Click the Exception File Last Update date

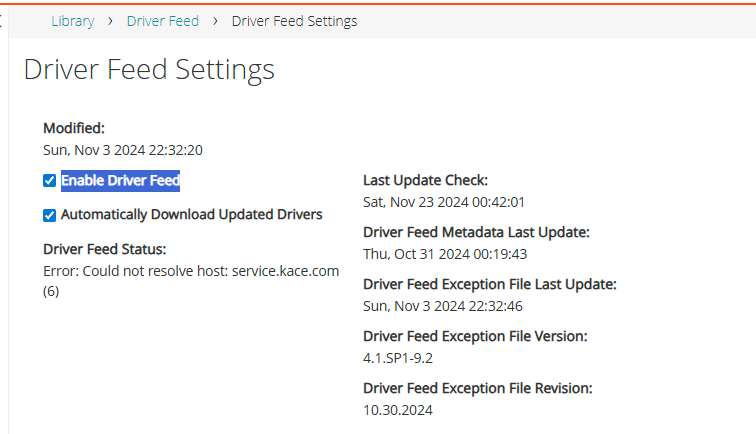click(443, 306)
